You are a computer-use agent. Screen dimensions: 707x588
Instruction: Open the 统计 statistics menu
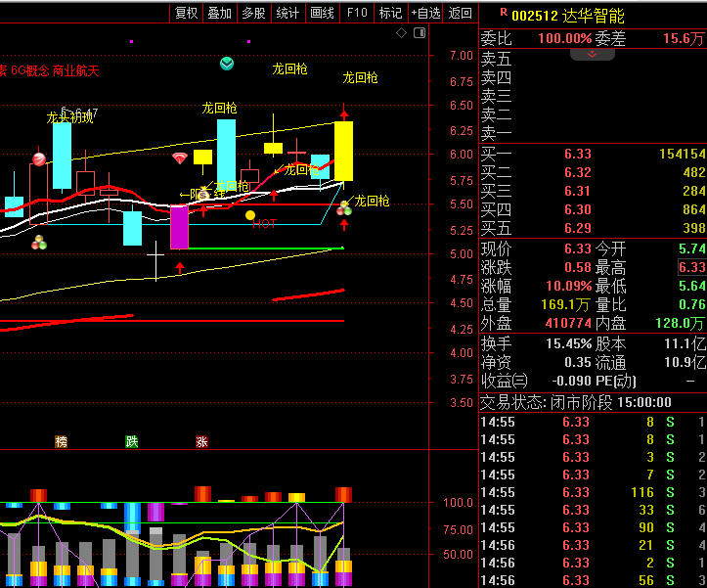pos(287,13)
